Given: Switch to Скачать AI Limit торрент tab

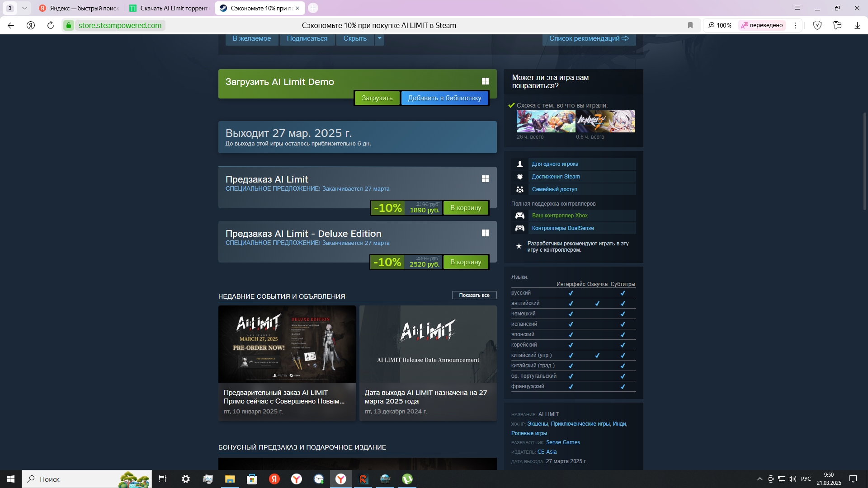Looking at the screenshot, I should (x=169, y=8).
